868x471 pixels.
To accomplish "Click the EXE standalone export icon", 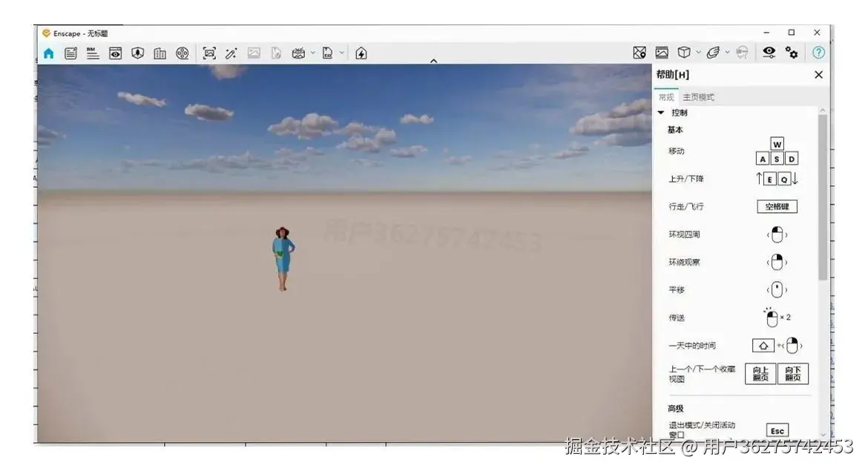I will coord(328,53).
